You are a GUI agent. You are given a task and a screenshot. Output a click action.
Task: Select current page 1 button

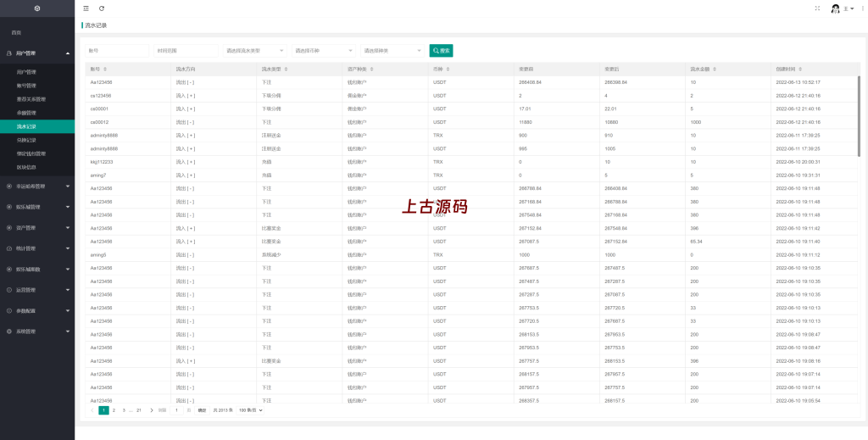pos(103,410)
